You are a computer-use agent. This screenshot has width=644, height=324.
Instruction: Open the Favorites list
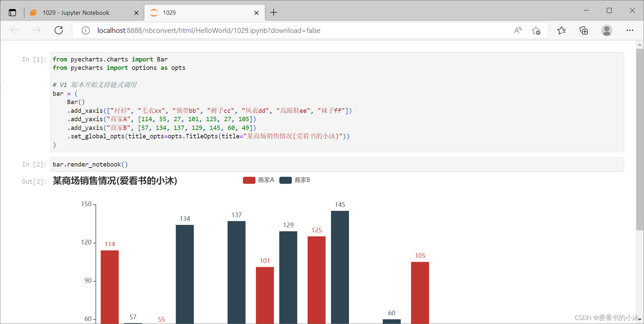click(x=562, y=31)
